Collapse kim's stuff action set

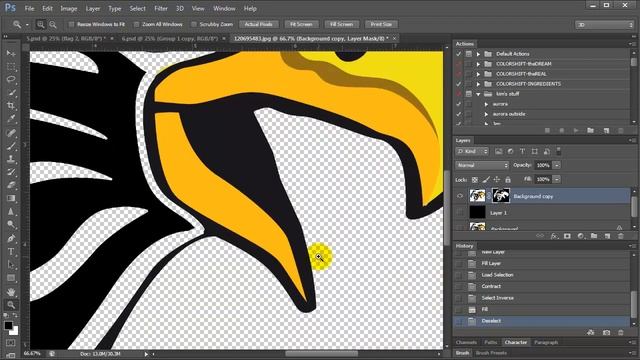[x=478, y=94]
